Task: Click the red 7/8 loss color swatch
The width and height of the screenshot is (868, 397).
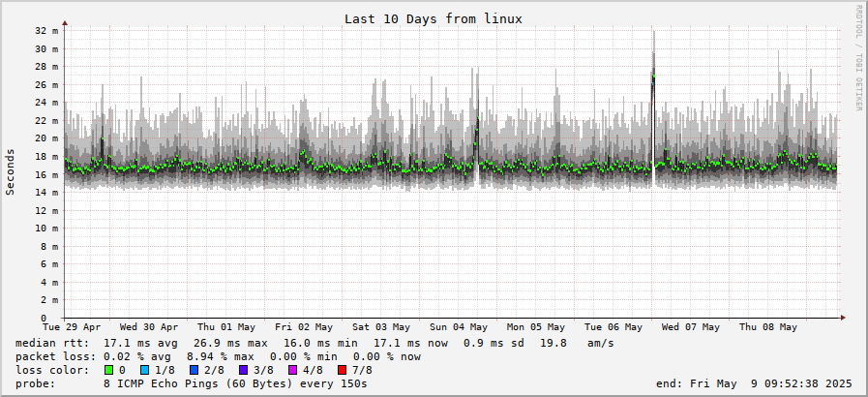Action: point(342,371)
